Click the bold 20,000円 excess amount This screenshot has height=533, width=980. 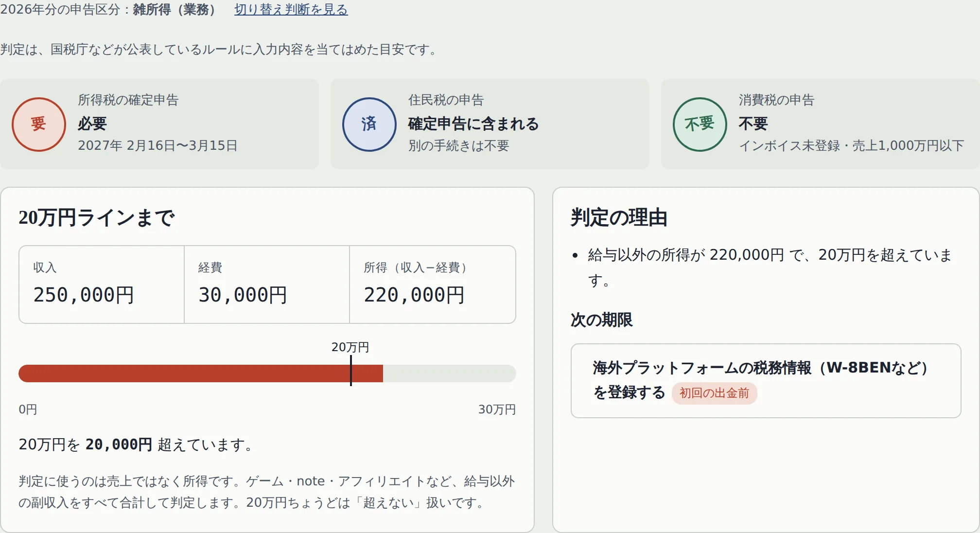coord(119,444)
